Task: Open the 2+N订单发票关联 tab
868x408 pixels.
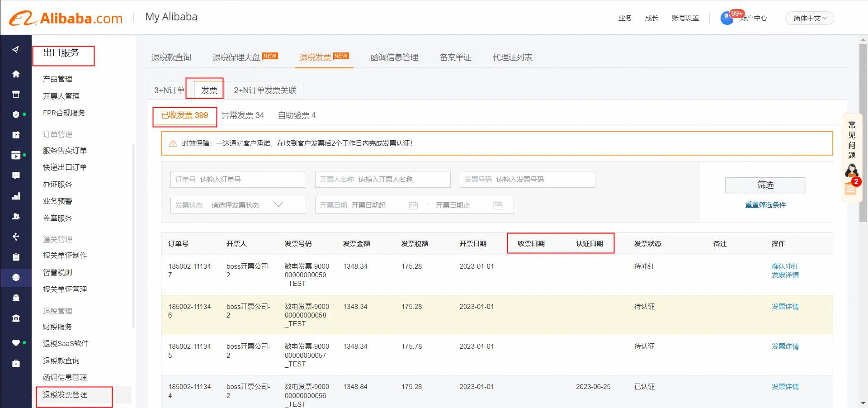Action: pyautogui.click(x=265, y=90)
